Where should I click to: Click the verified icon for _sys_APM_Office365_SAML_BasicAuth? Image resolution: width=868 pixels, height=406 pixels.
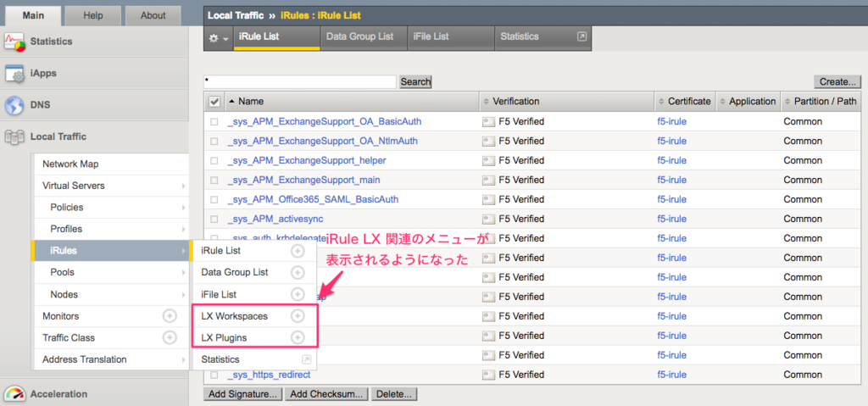click(489, 199)
